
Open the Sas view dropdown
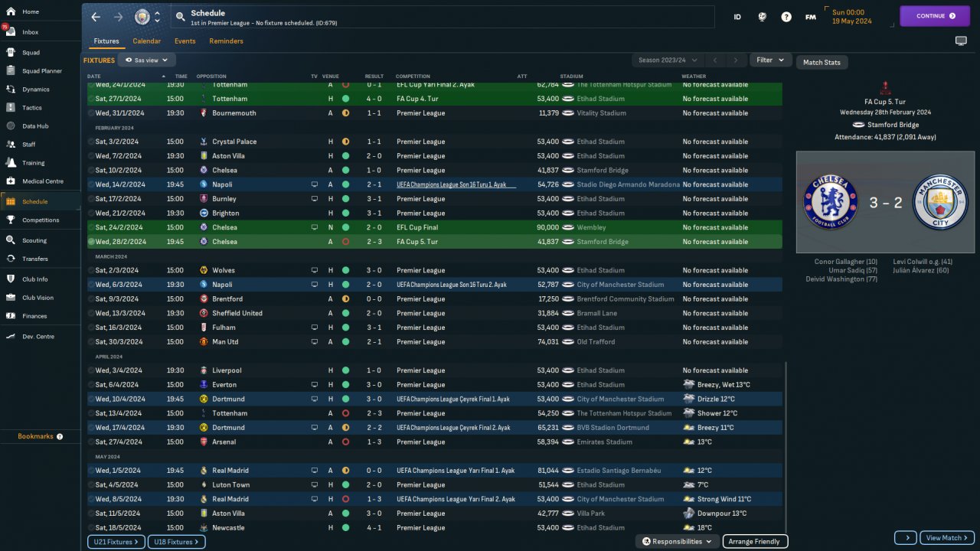[147, 60]
